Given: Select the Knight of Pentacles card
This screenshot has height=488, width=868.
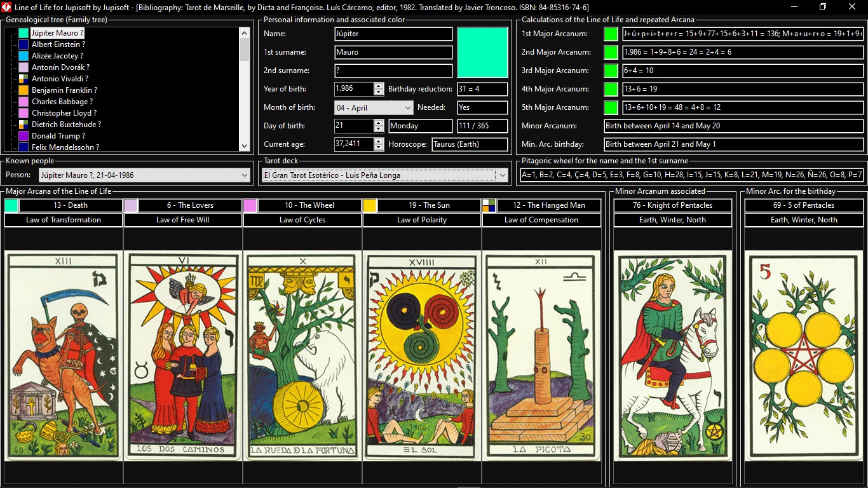Looking at the screenshot, I should (672, 355).
